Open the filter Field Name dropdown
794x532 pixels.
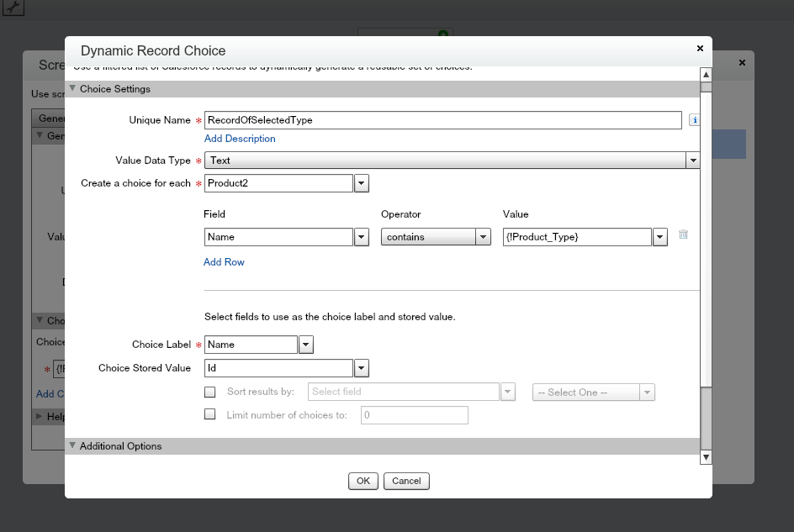pyautogui.click(x=361, y=237)
